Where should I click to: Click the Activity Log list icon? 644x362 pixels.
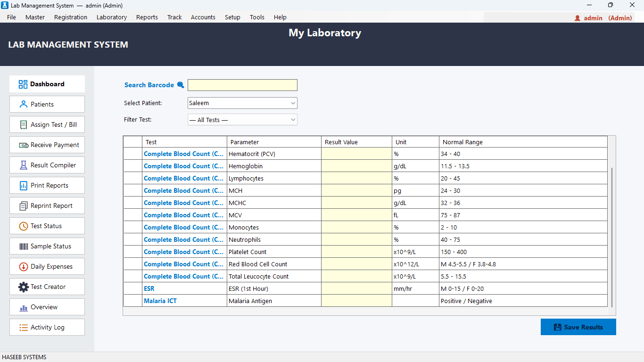tap(23, 328)
